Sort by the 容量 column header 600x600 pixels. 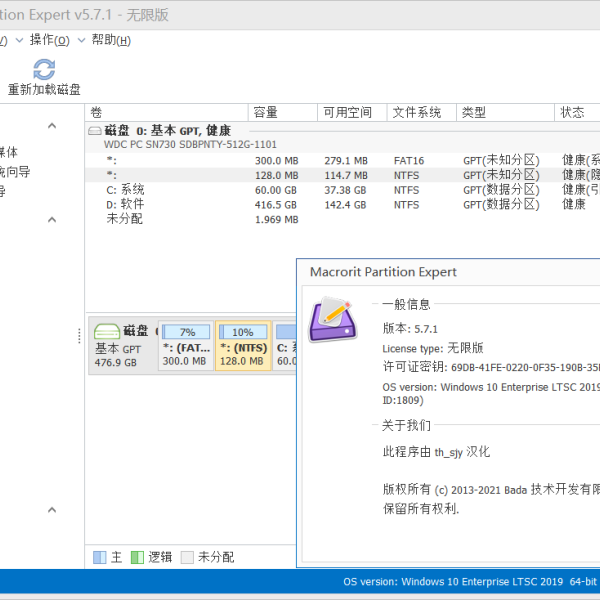[283, 112]
